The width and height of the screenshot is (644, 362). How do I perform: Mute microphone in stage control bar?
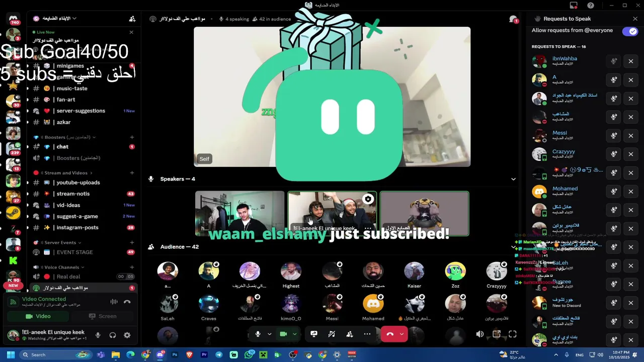click(x=258, y=334)
